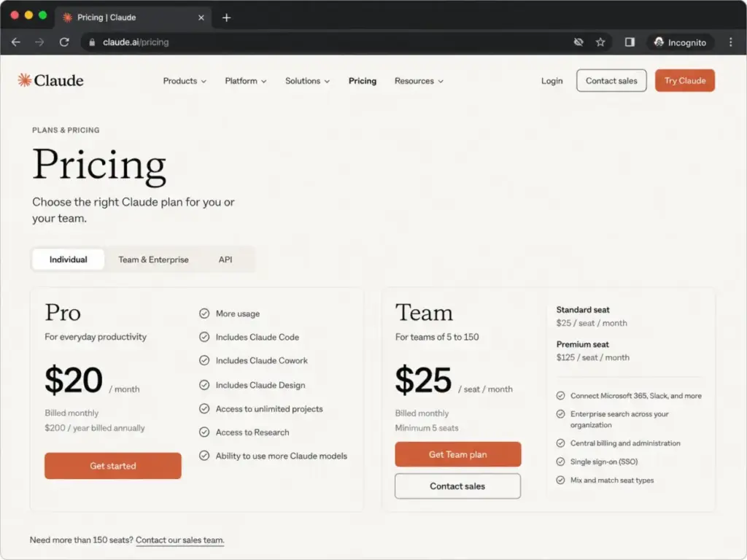Viewport: 747px width, 560px height.
Task: Select the Pricing | Claude browser tab
Action: (133, 17)
